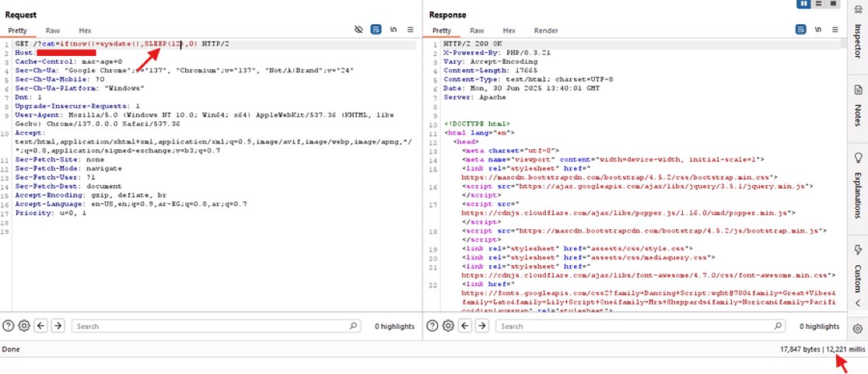Click 'Sec-Ch-Ua-Platform: "Windows"' header line
The width and height of the screenshot is (868, 374).
[x=79, y=88]
